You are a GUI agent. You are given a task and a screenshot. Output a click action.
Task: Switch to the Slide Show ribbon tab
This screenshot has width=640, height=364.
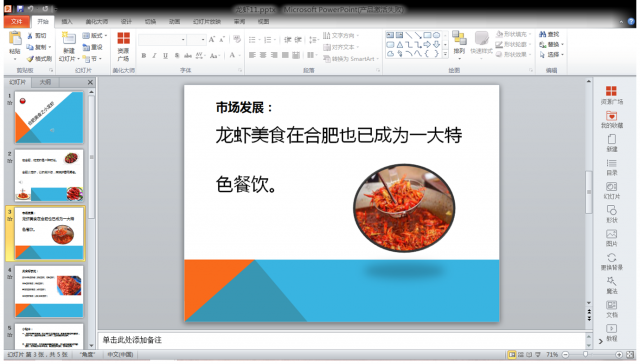pos(207,22)
